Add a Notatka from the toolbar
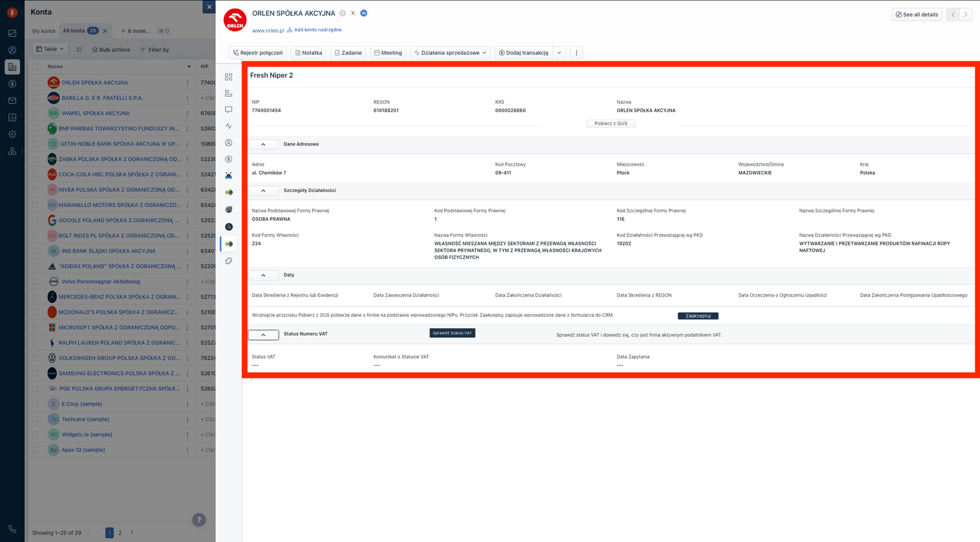This screenshot has width=980, height=542. (309, 53)
